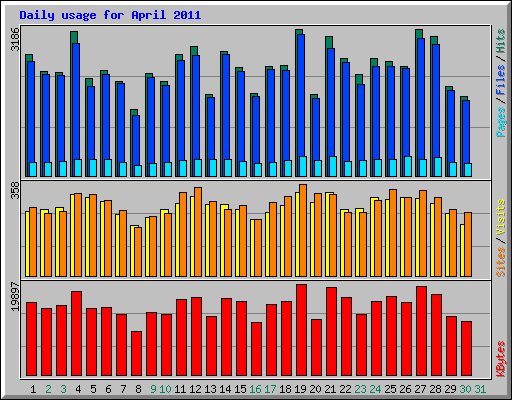This screenshot has width=512, height=400.
Task: Click the '358' sites axis value
Action: point(15,190)
